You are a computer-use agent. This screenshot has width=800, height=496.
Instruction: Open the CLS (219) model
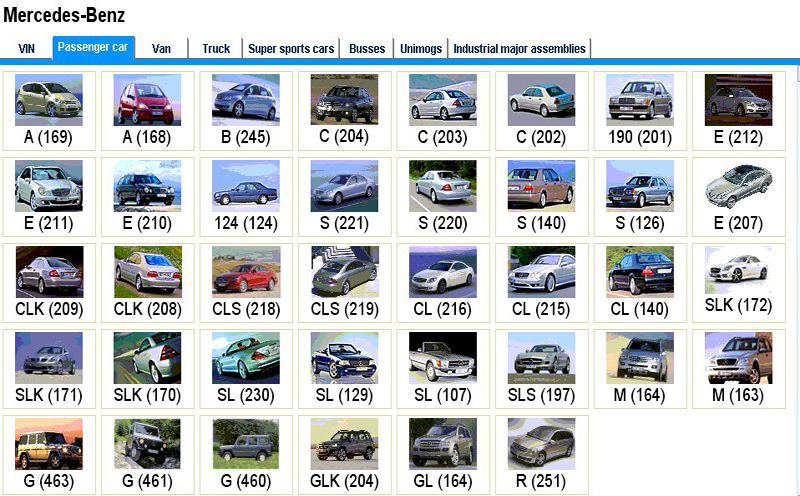(344, 283)
